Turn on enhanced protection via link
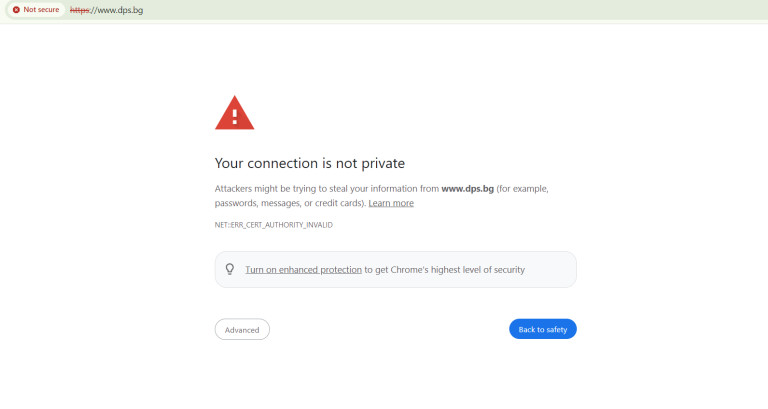 pyautogui.click(x=303, y=269)
